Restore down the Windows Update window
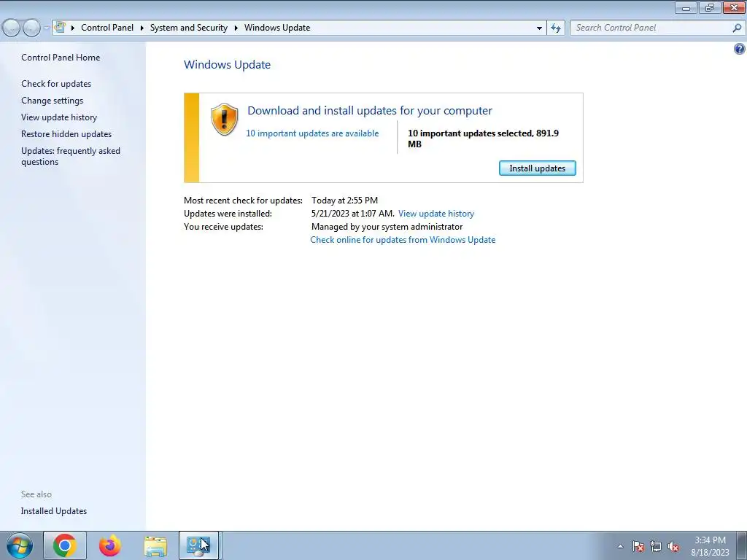The height and width of the screenshot is (560, 747). click(710, 7)
